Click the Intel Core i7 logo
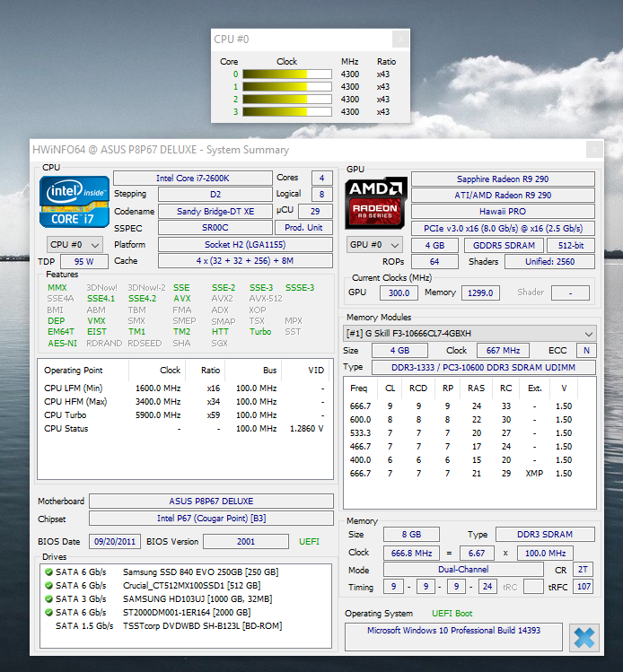Viewport: 623px width, 672px height. pos(75,202)
